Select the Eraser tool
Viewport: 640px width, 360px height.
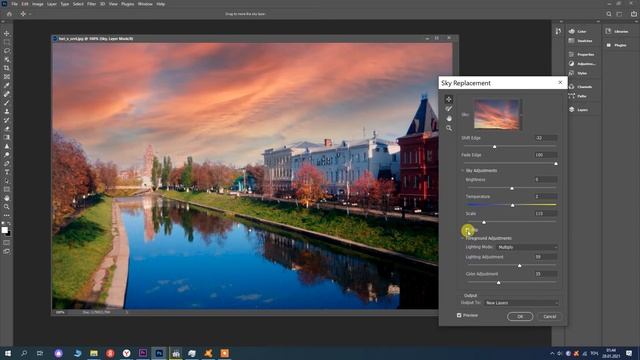7,129
